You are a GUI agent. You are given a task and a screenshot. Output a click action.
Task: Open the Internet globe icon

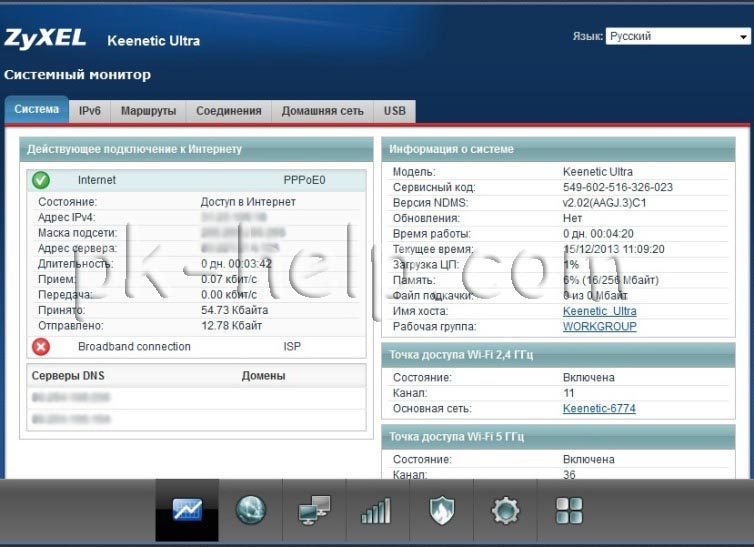coord(251,510)
